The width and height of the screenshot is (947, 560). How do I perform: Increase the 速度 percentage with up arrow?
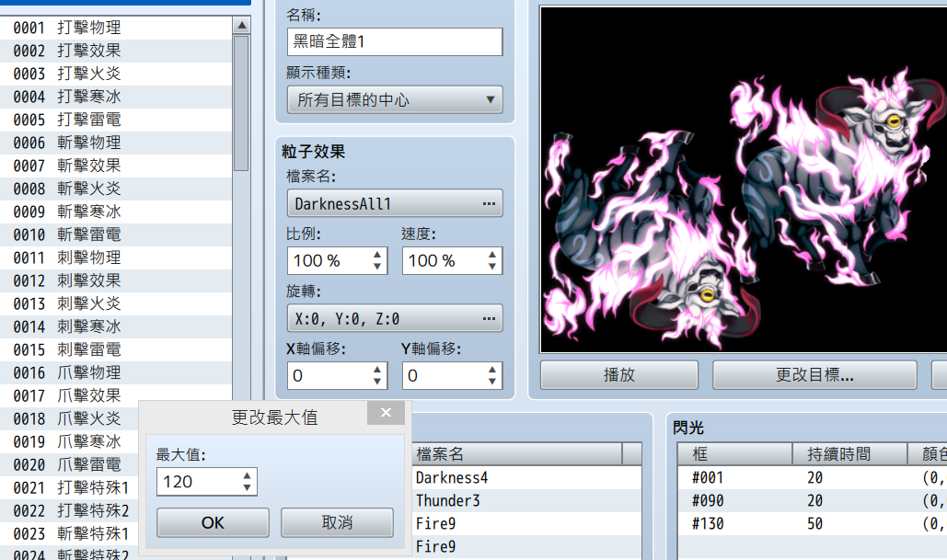(492, 255)
